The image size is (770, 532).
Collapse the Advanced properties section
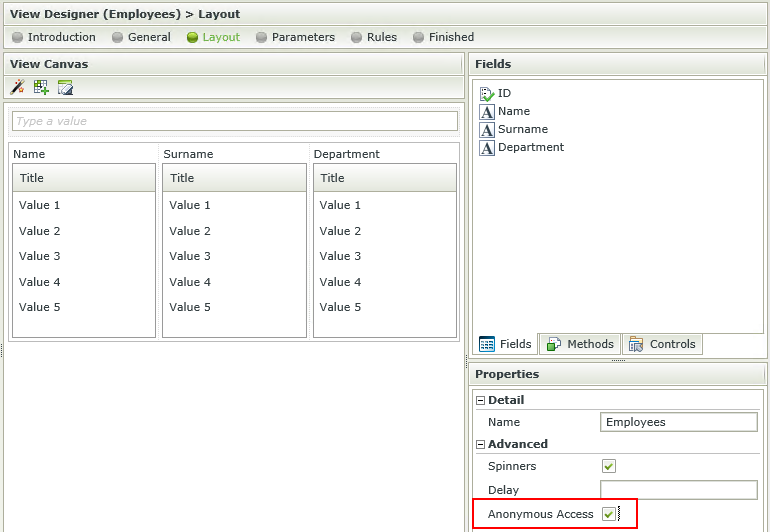481,445
